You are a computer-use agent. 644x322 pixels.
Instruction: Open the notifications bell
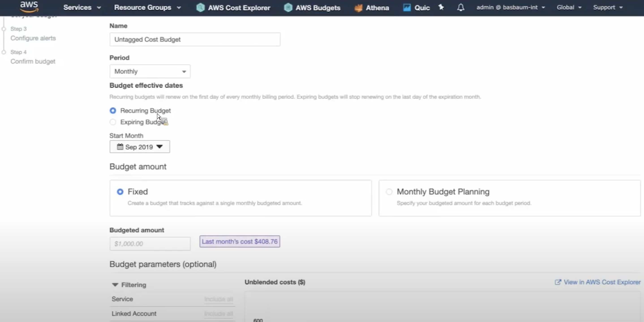[x=461, y=7]
